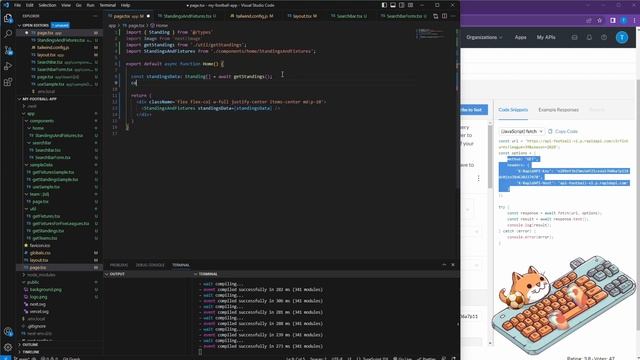Open the Source Control view

coord(8,50)
